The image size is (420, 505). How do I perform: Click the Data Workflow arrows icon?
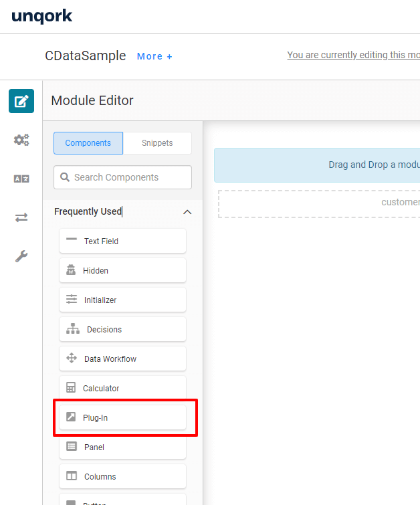(72, 359)
